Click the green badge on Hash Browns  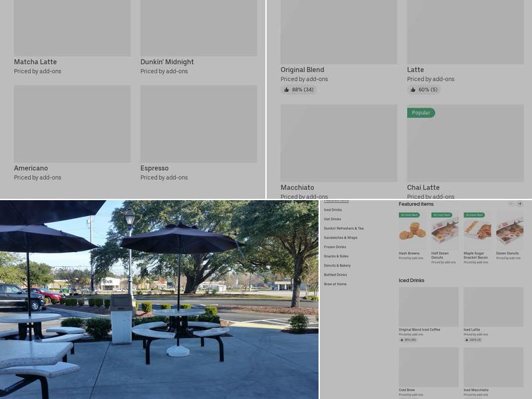pos(409,215)
